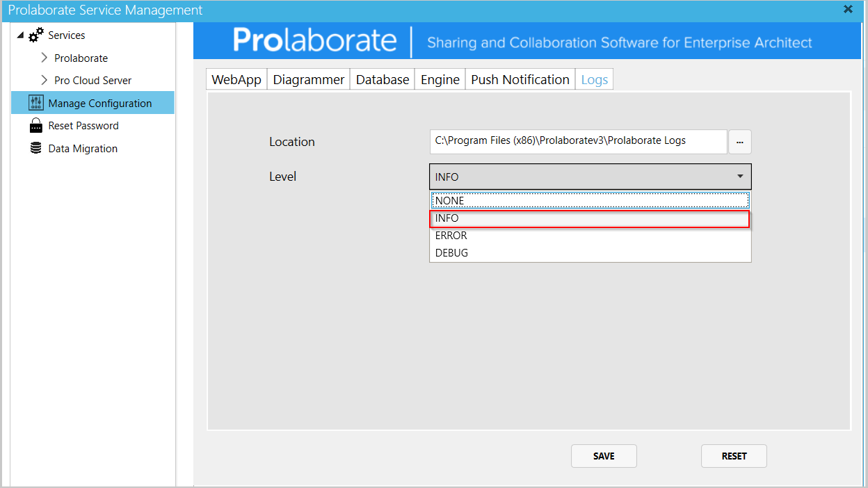Viewport: 868px width, 488px height.
Task: Close the Prolaborate Service Management window
Action: coord(848,9)
